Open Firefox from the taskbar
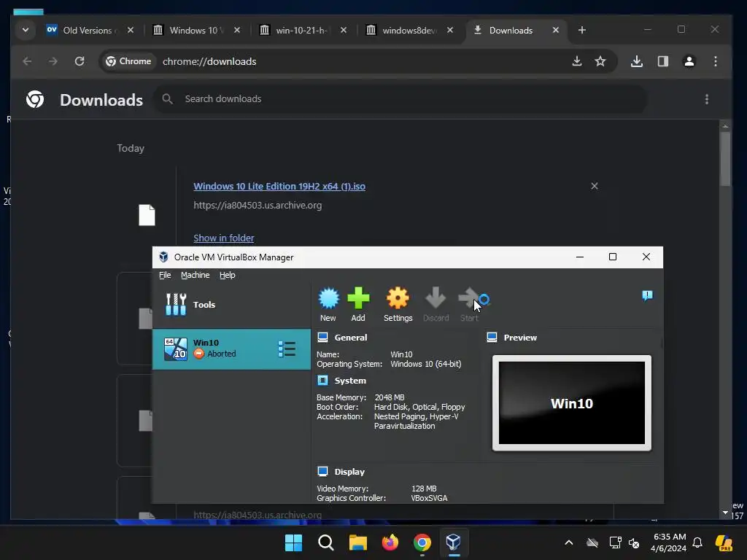Viewport: 747px width, 560px height. [x=390, y=542]
